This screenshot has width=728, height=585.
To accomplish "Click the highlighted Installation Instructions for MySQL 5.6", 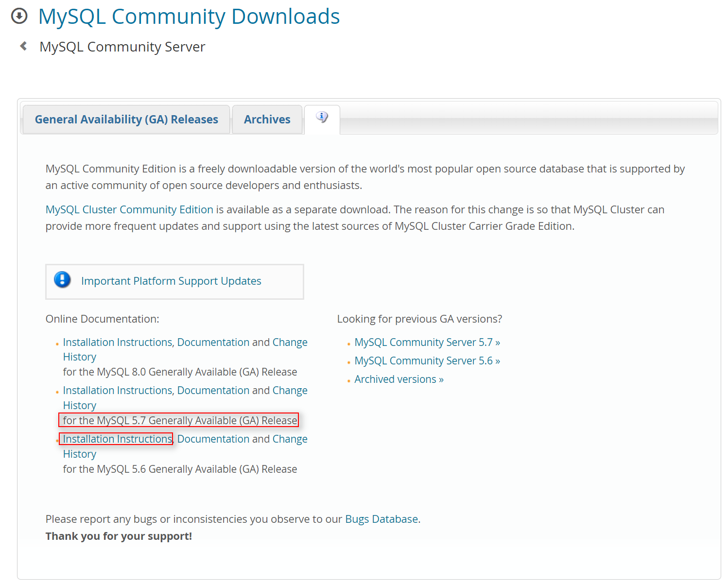I will click(117, 438).
